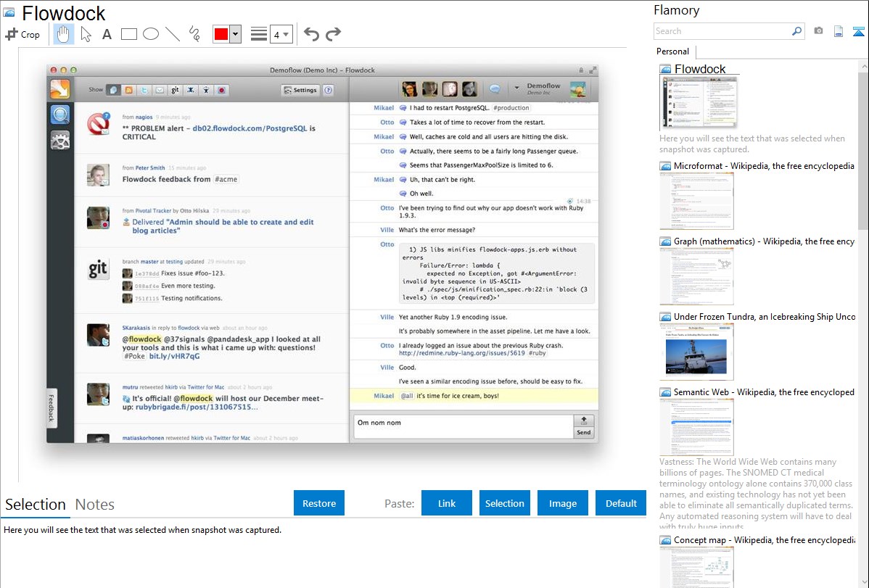
Task: Click the 'Graph (mathematics) - Wikipedia' snapshot title
Action: click(764, 241)
